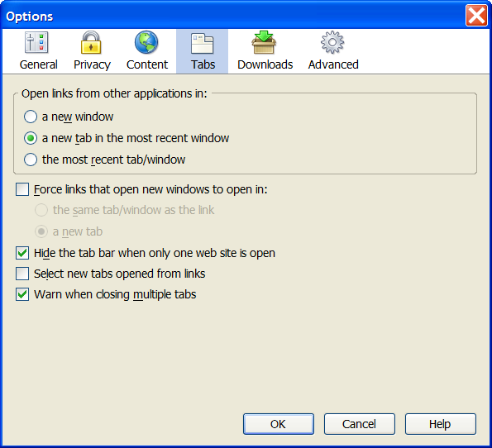Open Help for the options dialog
The image size is (492, 448).
click(440, 424)
